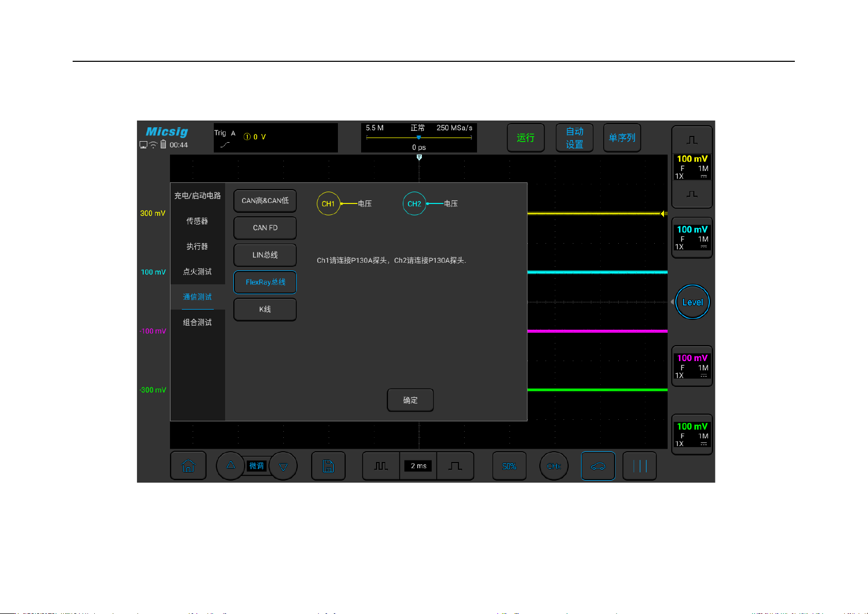Tap the vertical cursors icon
Viewport: 868px width, 614px height.
click(x=640, y=466)
